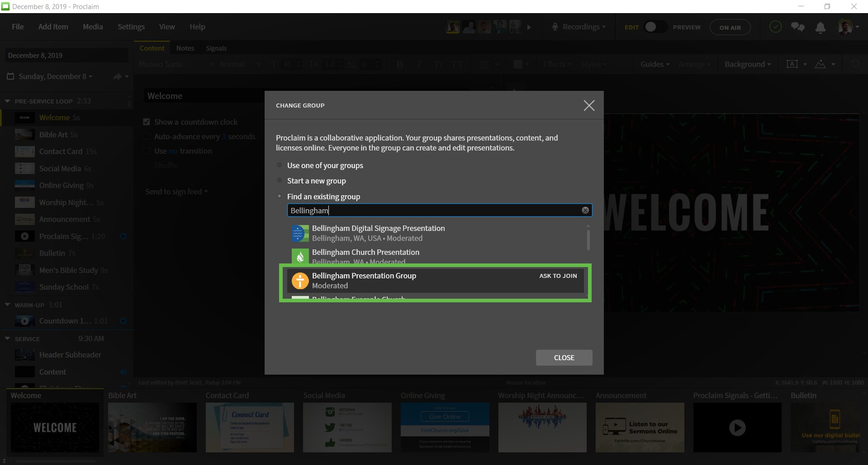Switch to the Notes tab
Viewport: 868px width, 465px height.
[185, 48]
